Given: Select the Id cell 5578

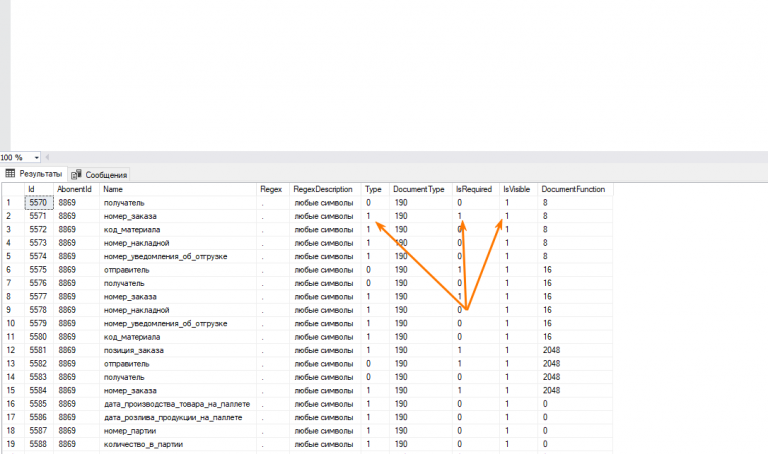Looking at the screenshot, I should 39,310.
